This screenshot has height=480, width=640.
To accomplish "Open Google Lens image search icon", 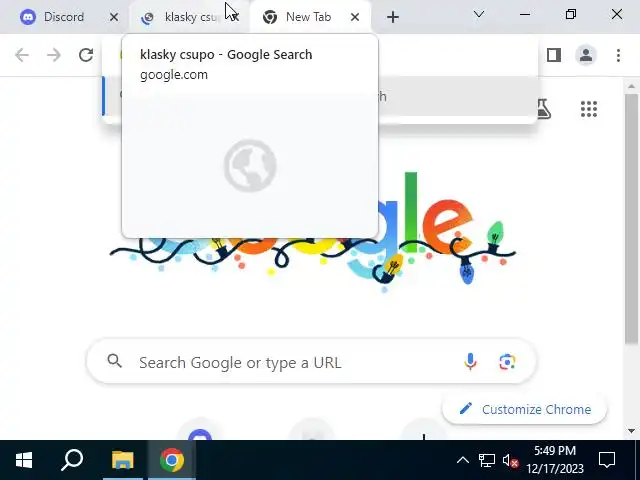I will point(507,362).
